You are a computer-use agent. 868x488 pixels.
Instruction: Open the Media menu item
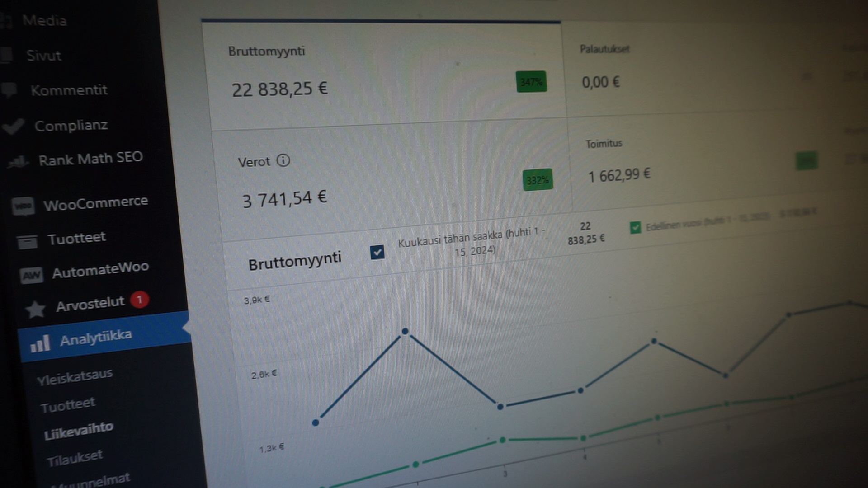[44, 21]
